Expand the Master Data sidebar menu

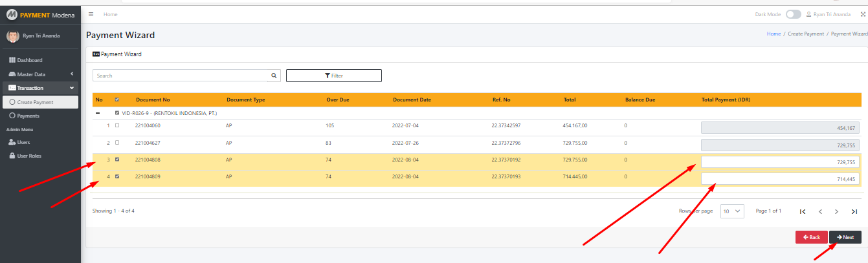40,74
